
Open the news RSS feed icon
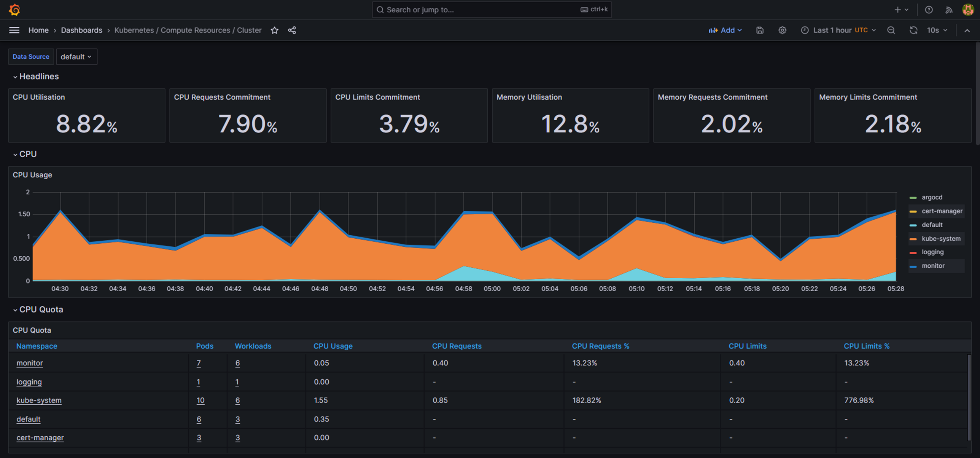click(x=948, y=10)
